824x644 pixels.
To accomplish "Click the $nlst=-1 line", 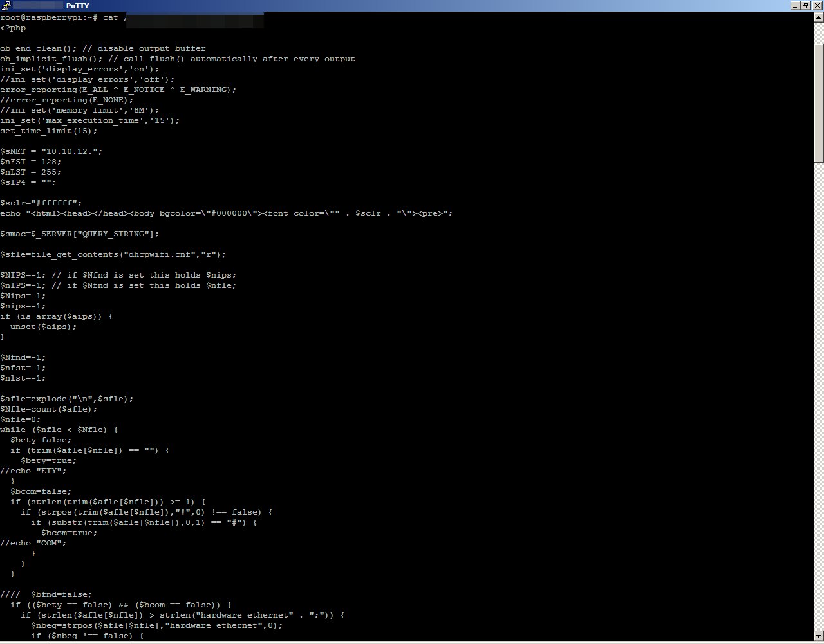I will point(23,378).
